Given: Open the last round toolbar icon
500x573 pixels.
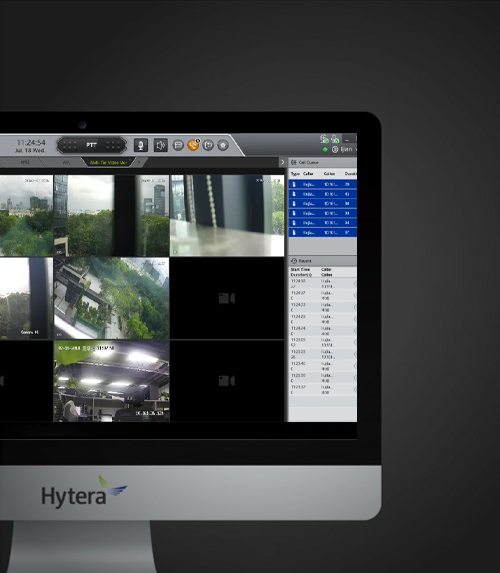Looking at the screenshot, I should (223, 145).
